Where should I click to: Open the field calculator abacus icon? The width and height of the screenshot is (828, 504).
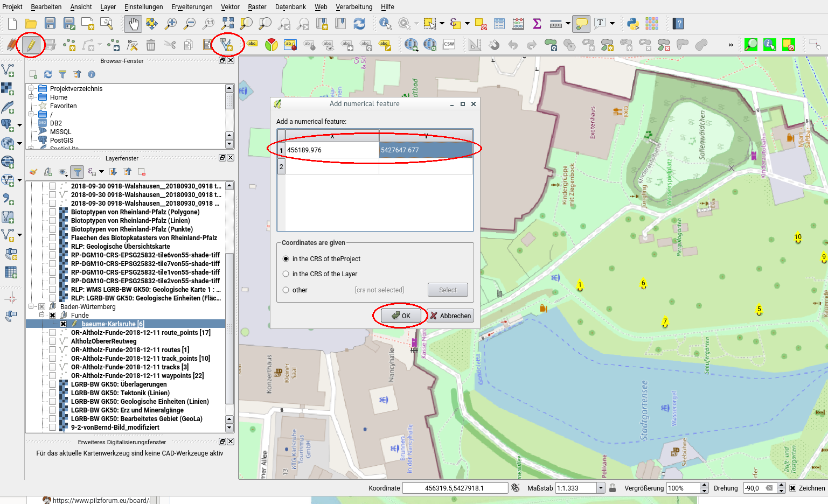click(x=518, y=24)
